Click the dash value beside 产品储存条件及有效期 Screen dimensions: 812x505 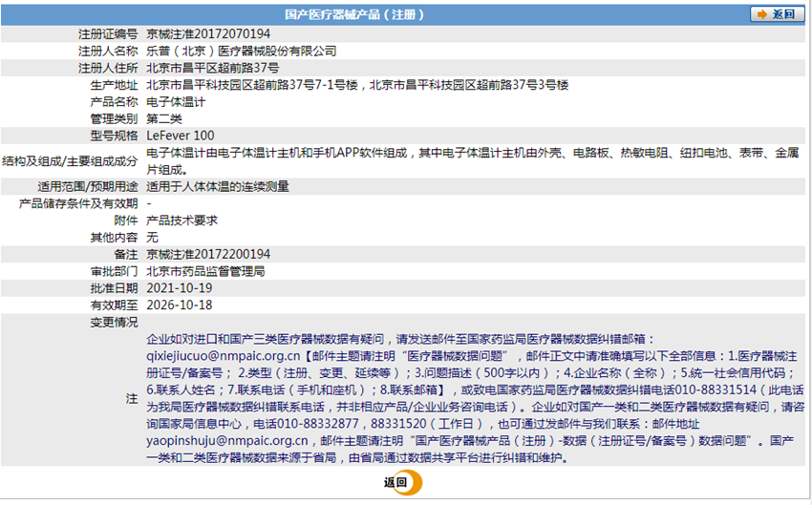point(149,203)
